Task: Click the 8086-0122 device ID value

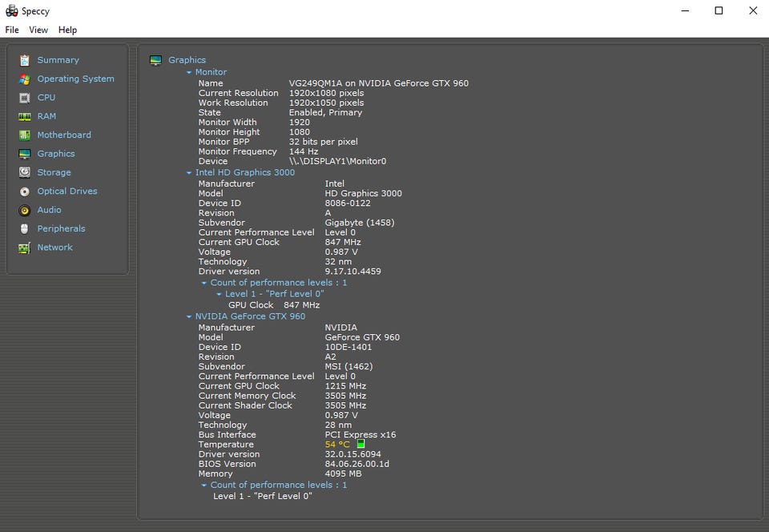Action: tap(348, 203)
